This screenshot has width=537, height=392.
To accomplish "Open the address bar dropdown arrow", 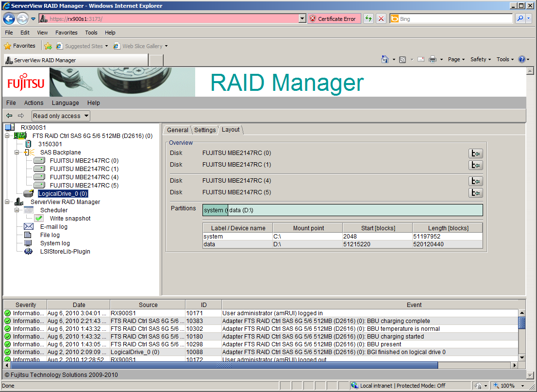I will 302,18.
